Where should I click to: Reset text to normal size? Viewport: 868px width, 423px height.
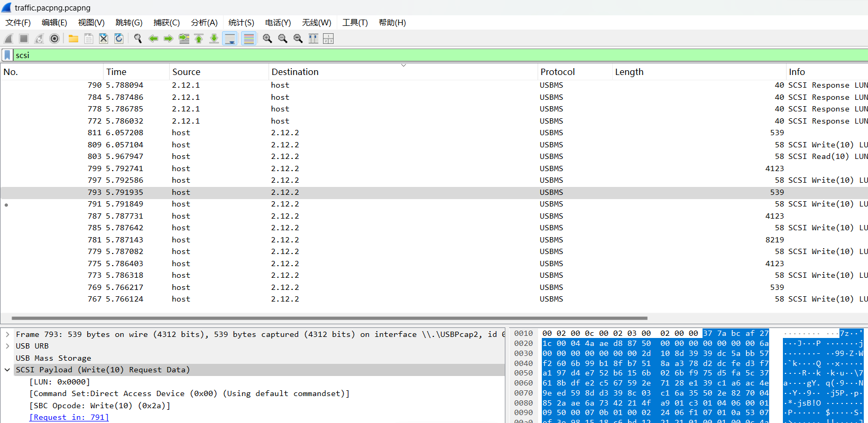pos(298,39)
